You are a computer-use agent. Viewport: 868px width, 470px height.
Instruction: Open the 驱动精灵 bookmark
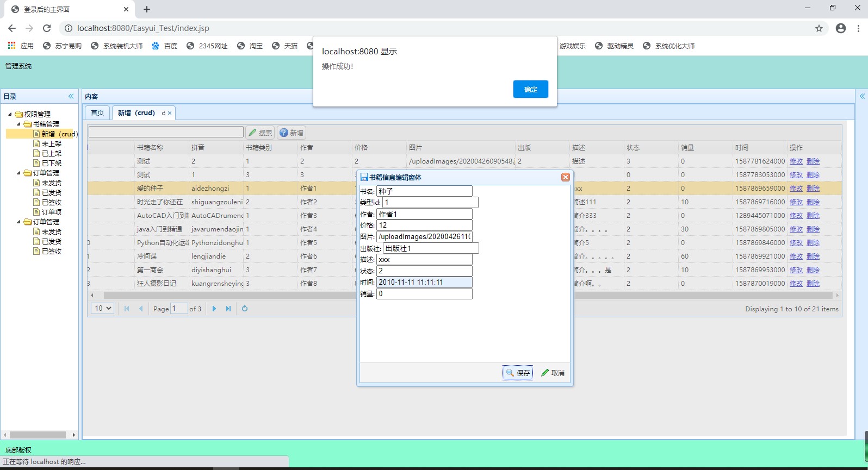pyautogui.click(x=615, y=46)
